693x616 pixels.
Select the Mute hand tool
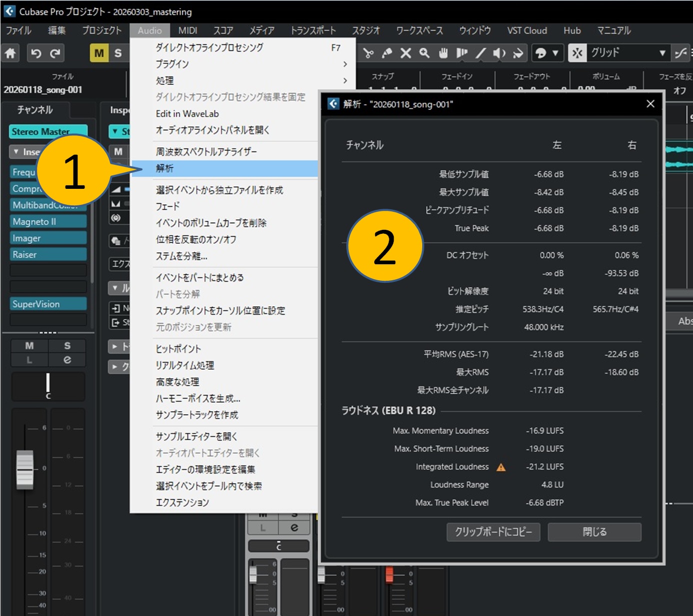443,53
